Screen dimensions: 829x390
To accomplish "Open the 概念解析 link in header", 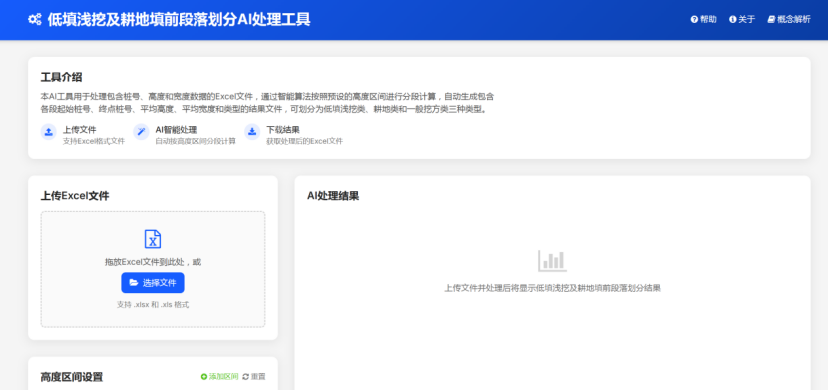I will [x=789, y=20].
